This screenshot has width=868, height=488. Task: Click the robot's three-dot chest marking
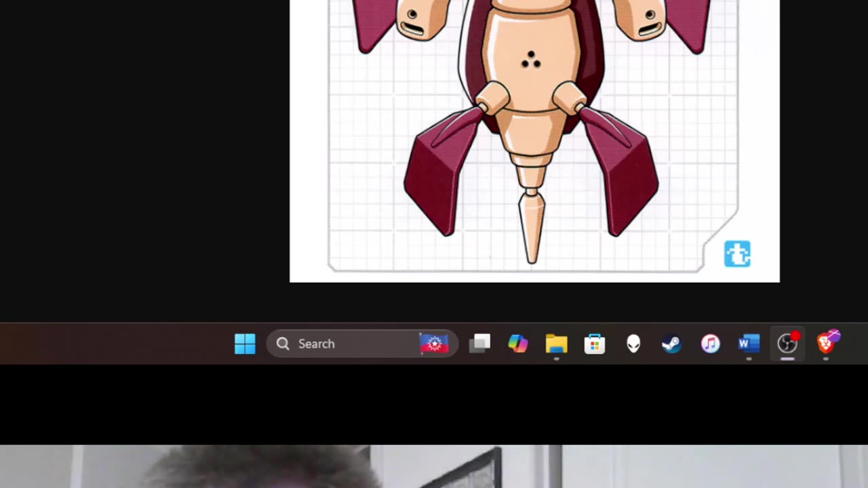(531, 60)
